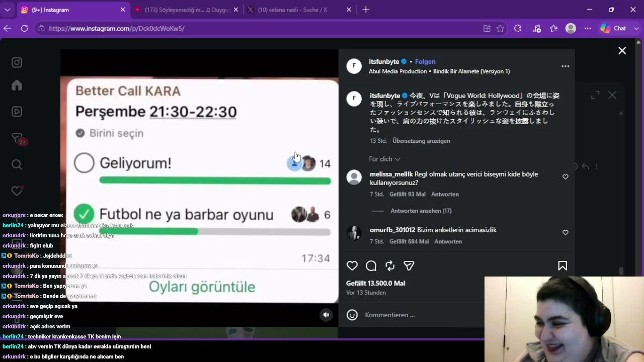Open the post's more options menu

click(x=566, y=66)
